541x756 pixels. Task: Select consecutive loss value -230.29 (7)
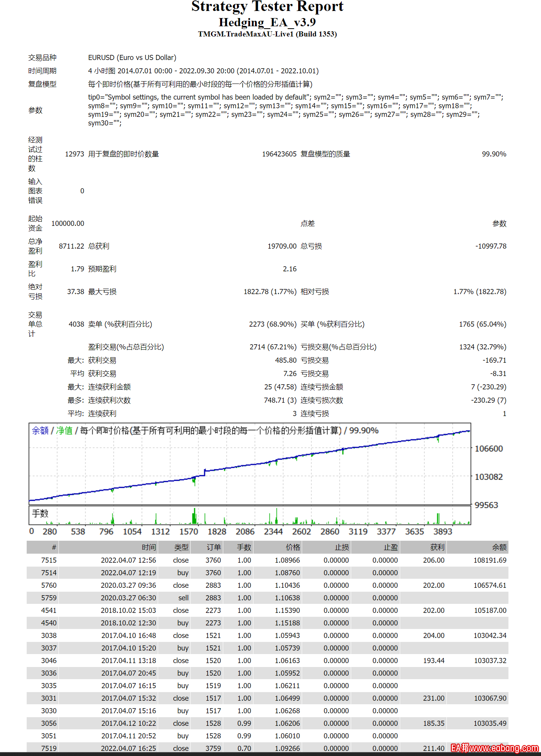click(x=488, y=400)
